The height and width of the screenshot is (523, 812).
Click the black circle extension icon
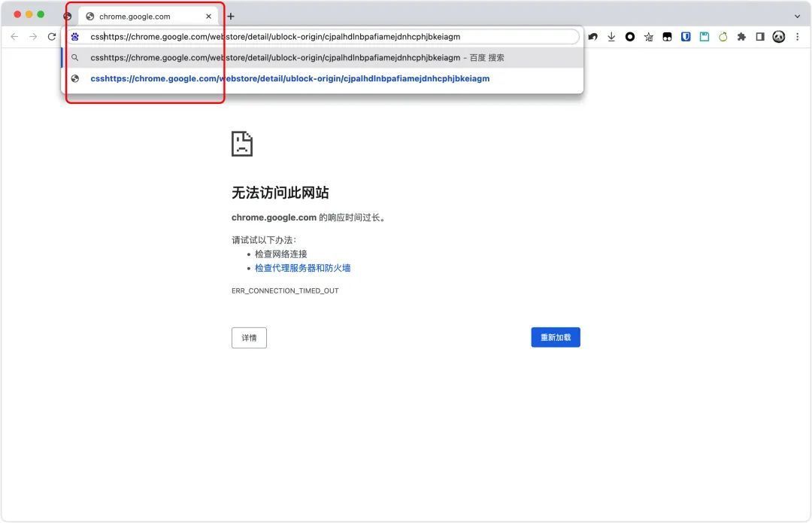(630, 37)
